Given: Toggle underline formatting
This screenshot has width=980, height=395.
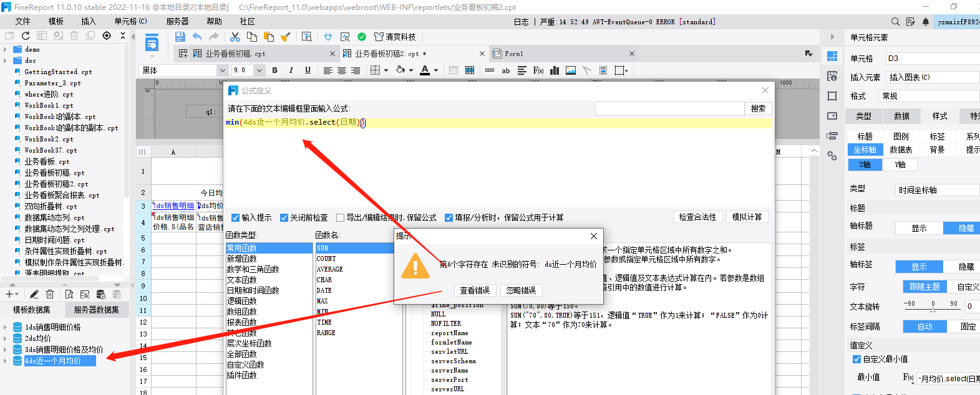Looking at the screenshot, I should [x=308, y=70].
